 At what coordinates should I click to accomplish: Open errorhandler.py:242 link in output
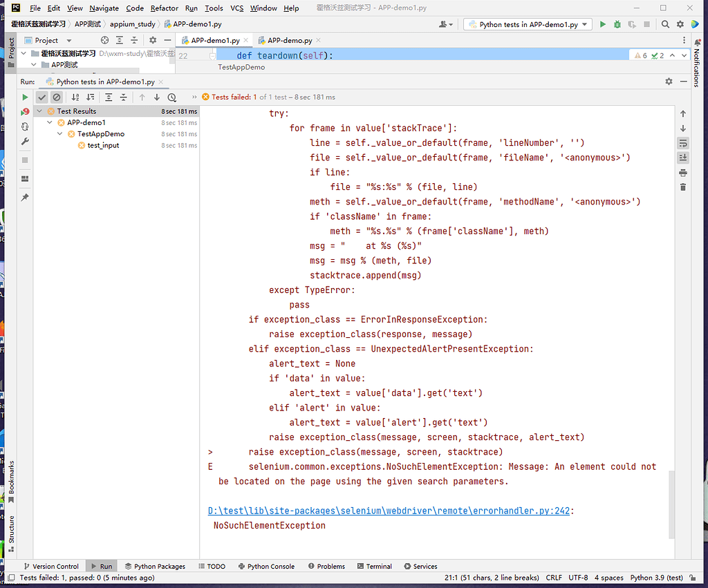pyautogui.click(x=389, y=511)
